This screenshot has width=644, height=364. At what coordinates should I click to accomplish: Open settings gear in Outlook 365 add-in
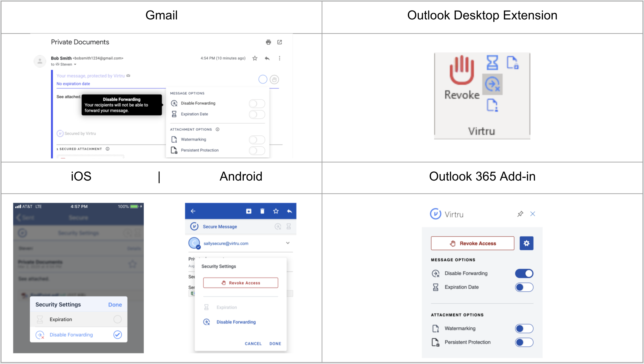tap(527, 243)
